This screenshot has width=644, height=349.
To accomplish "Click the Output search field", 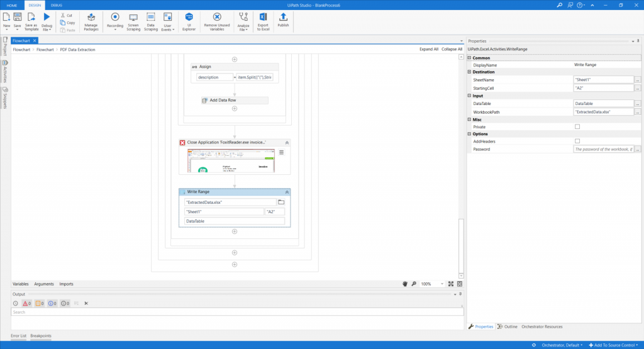I will point(237,312).
